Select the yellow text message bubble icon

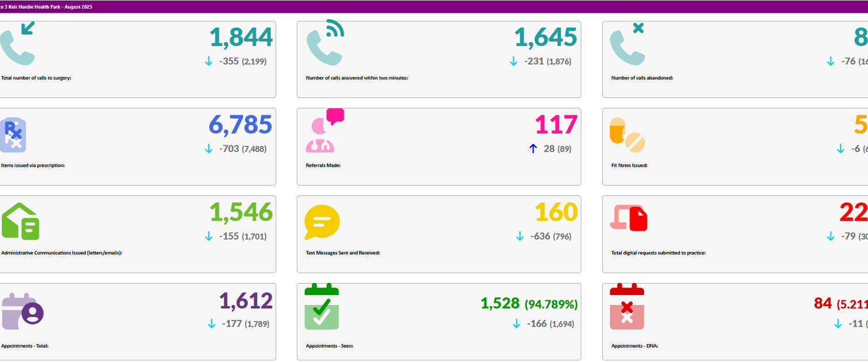click(322, 222)
